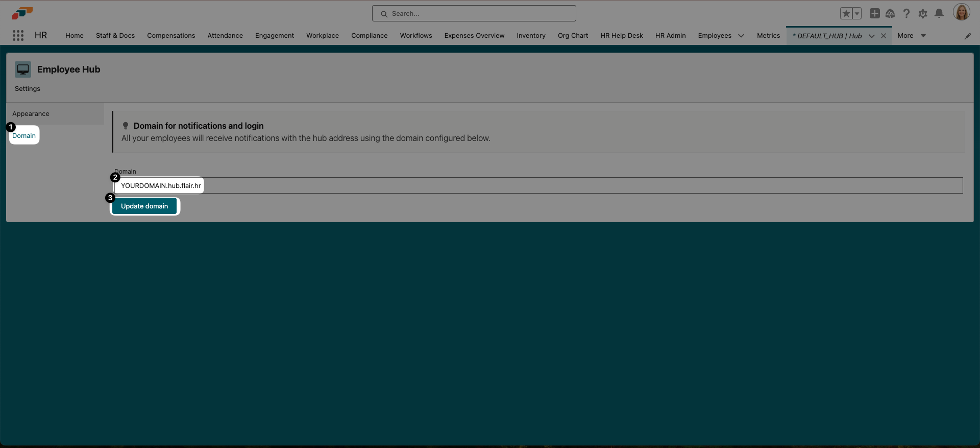Go to the Org Chart tab
This screenshot has height=448, width=980.
click(x=573, y=36)
